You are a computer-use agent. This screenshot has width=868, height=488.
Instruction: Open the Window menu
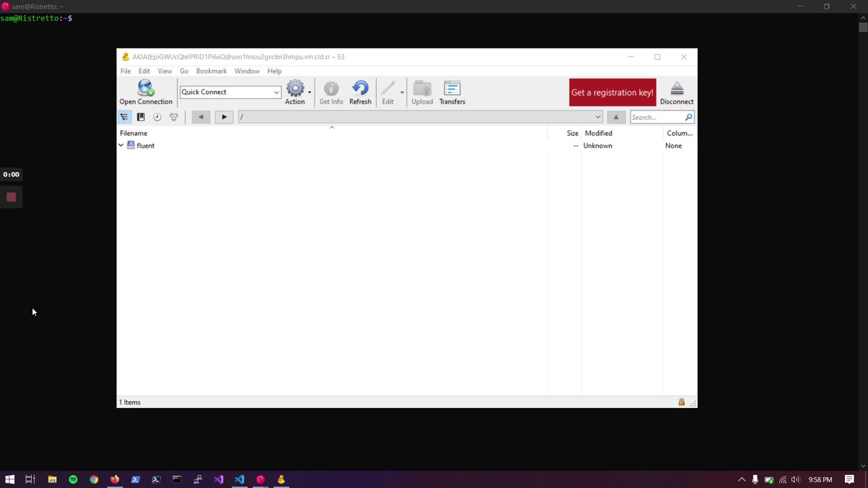coord(247,71)
